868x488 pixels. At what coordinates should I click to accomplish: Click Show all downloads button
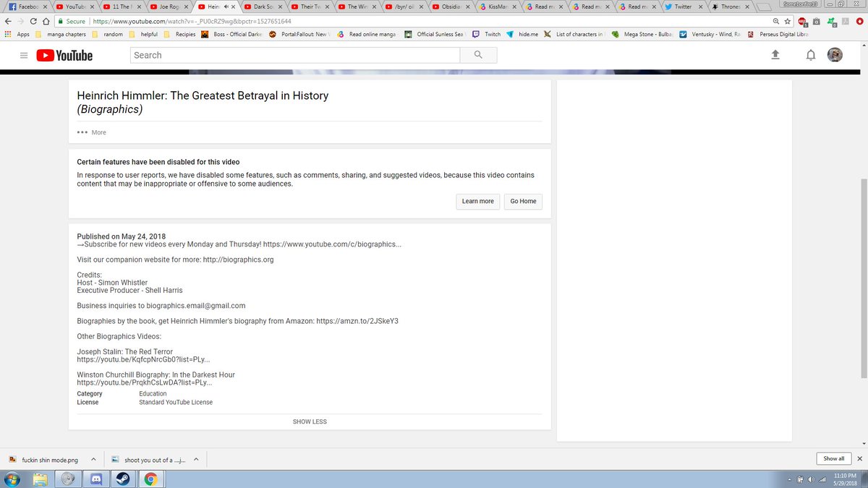click(834, 458)
